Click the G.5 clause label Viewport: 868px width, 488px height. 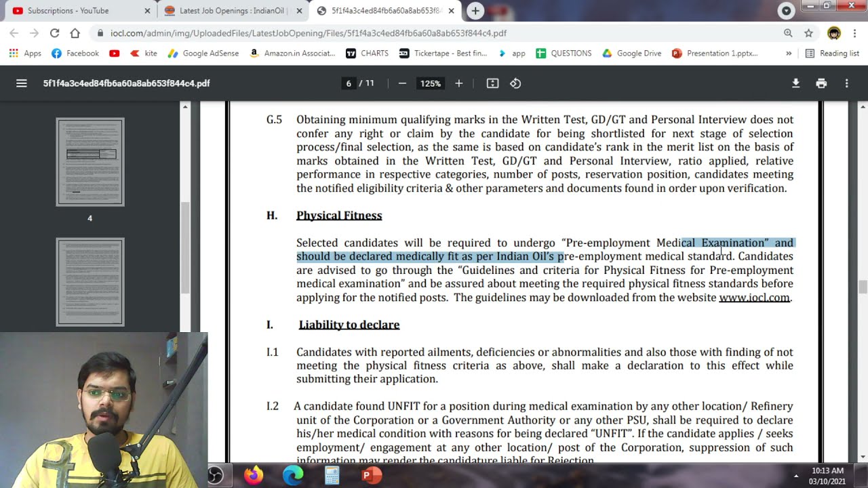click(x=274, y=120)
